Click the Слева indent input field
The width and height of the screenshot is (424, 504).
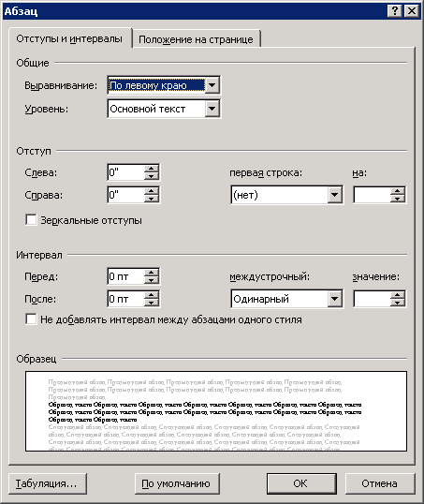point(126,172)
